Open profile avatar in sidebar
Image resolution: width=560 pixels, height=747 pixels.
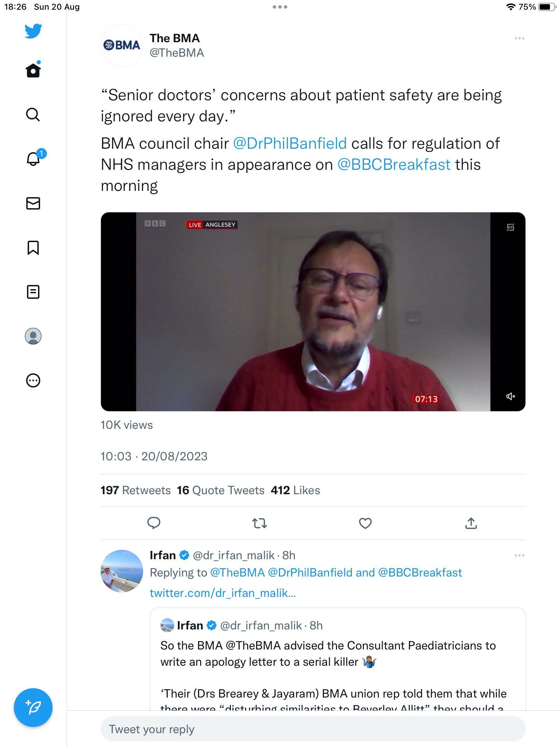point(33,336)
